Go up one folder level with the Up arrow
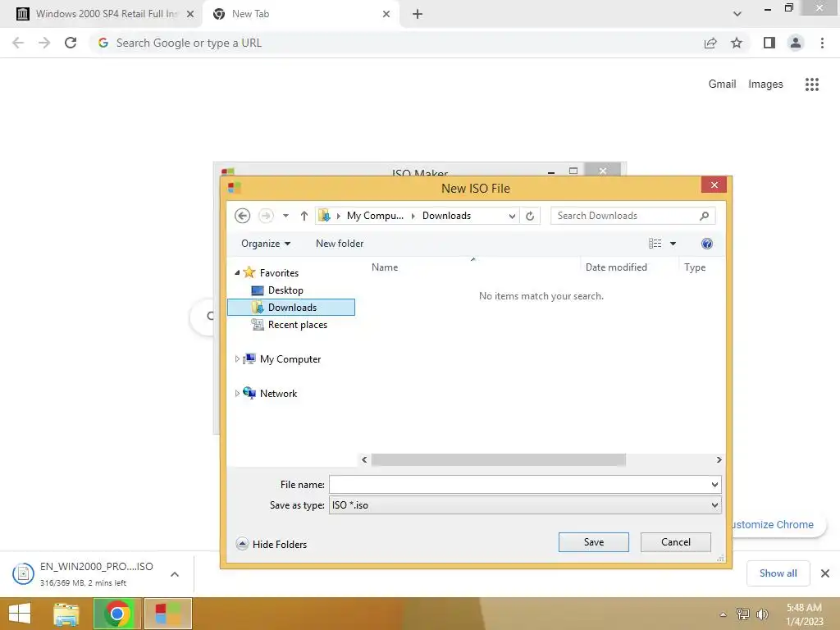The height and width of the screenshot is (630, 840). coord(304,216)
